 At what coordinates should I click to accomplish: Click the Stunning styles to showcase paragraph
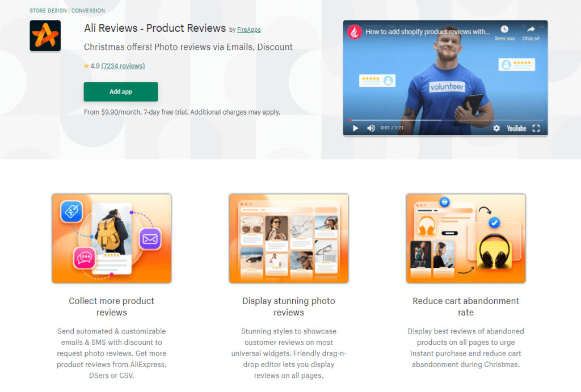[x=289, y=353]
